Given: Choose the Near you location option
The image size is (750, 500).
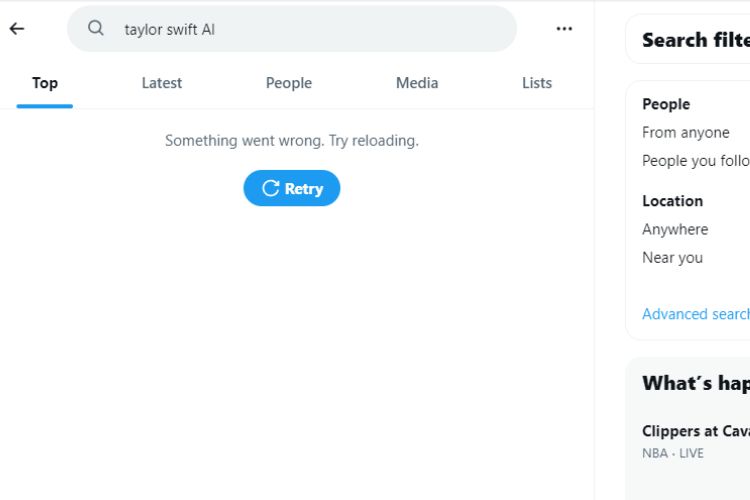Looking at the screenshot, I should pos(673,257).
